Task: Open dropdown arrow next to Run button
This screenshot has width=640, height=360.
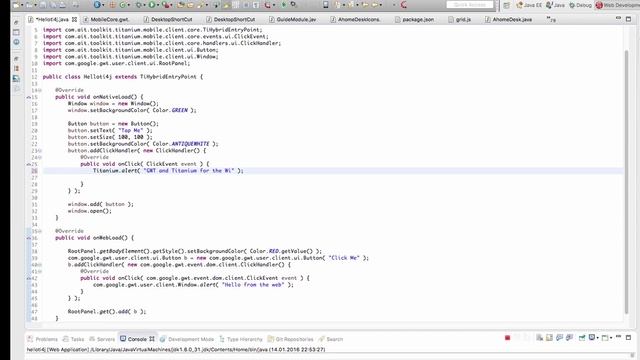Action: 158,5
